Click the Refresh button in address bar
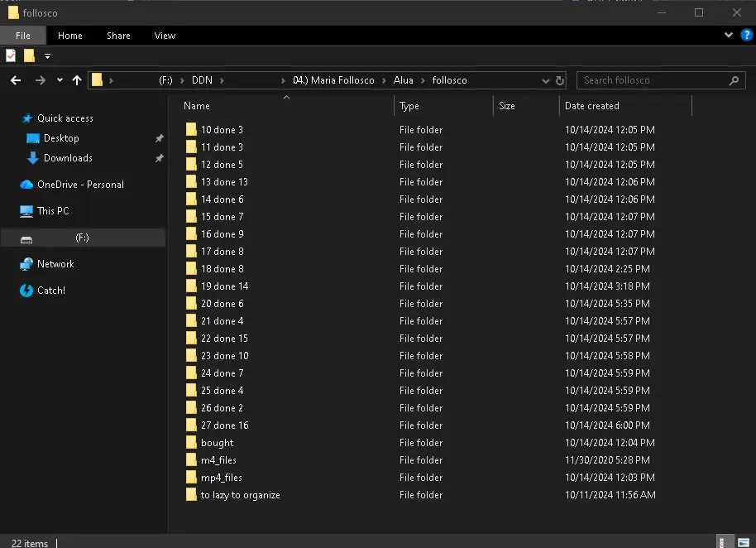756x548 pixels. (560, 80)
